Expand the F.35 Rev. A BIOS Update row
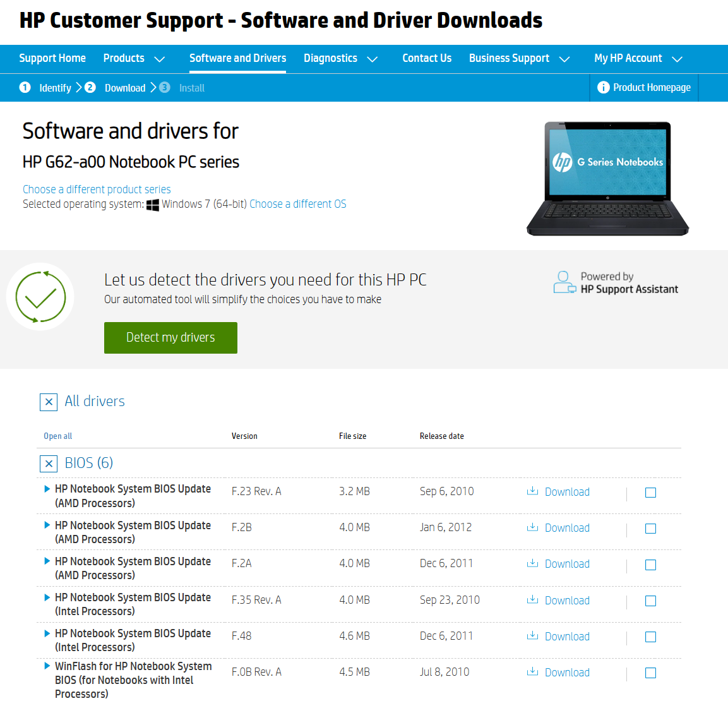The height and width of the screenshot is (701, 728). [x=47, y=597]
